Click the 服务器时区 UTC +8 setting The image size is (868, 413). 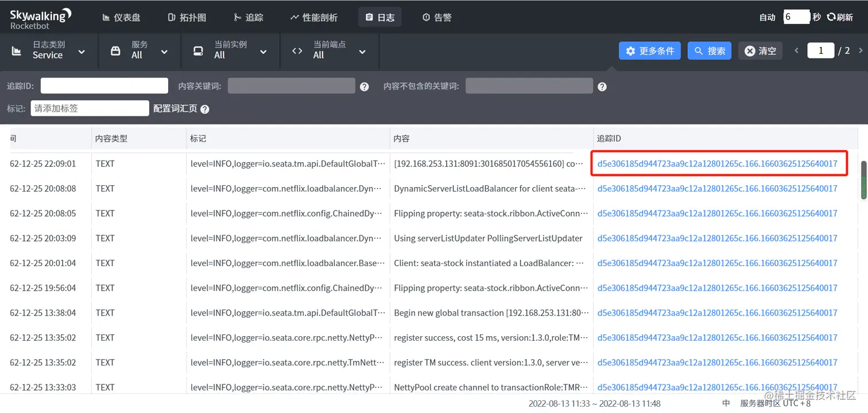(x=776, y=403)
